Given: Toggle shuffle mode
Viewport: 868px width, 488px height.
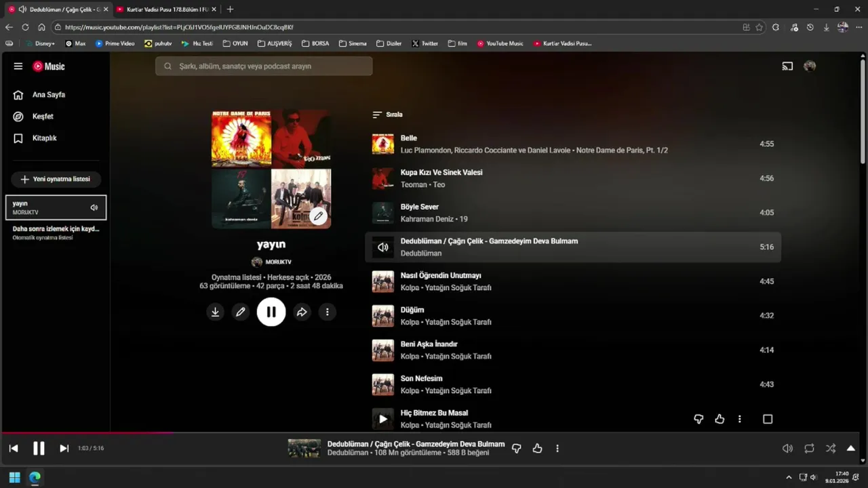Looking at the screenshot, I should coord(831,449).
